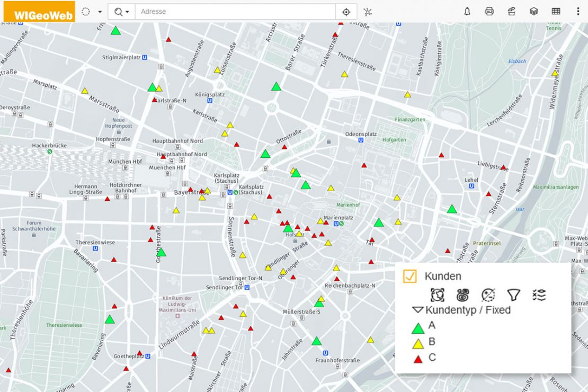Open the funnel filter for Kunden

(513, 295)
